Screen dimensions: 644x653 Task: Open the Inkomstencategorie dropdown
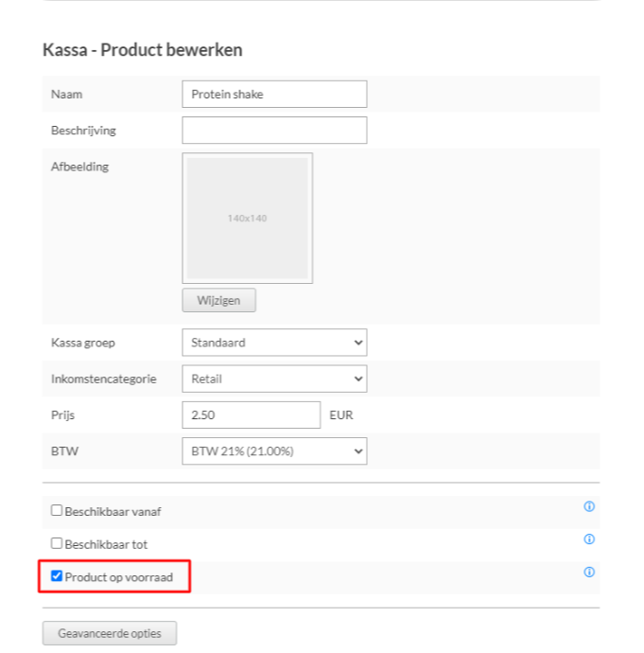point(274,379)
